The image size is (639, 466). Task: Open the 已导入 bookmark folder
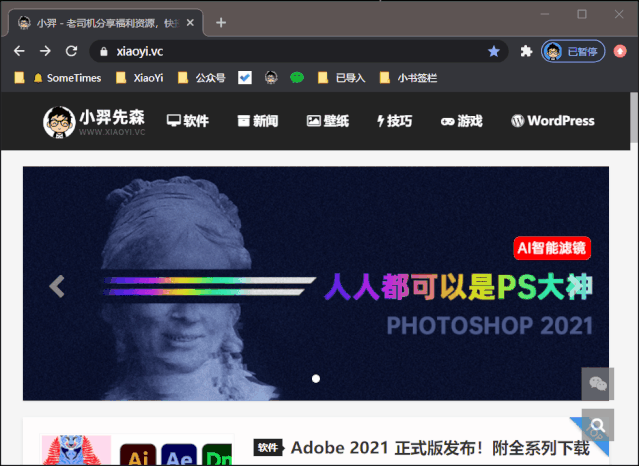click(342, 78)
